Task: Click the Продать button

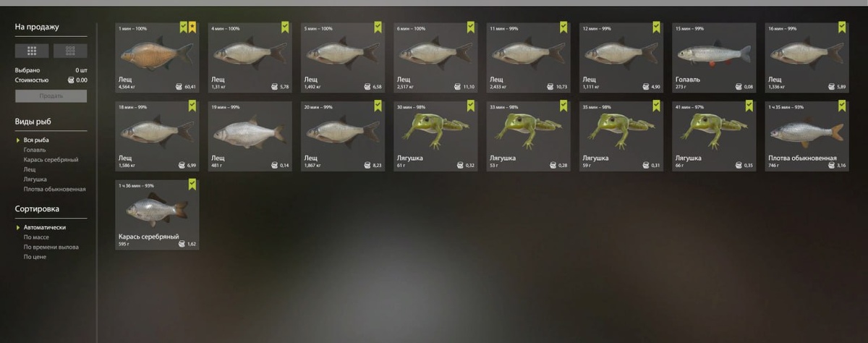Action: (51, 96)
